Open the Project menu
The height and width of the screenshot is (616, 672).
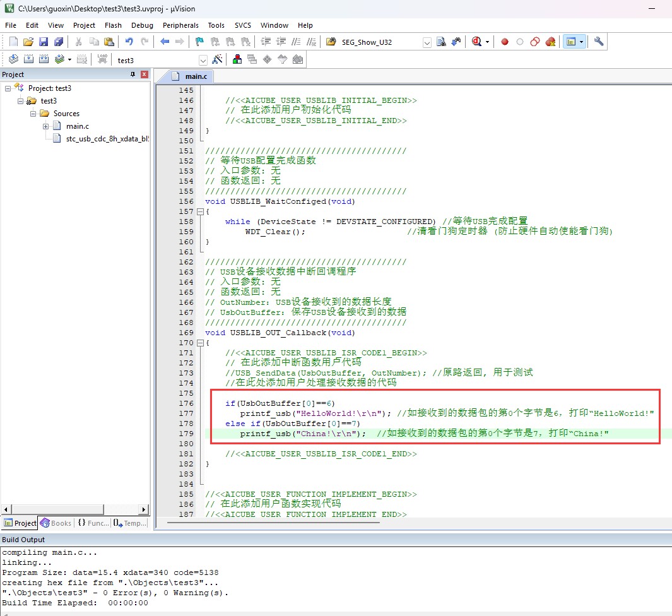tap(84, 25)
